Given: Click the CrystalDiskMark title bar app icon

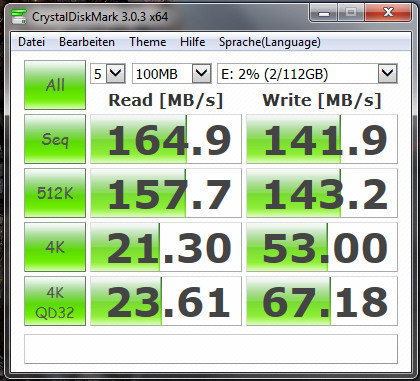Looking at the screenshot, I should [x=19, y=16].
